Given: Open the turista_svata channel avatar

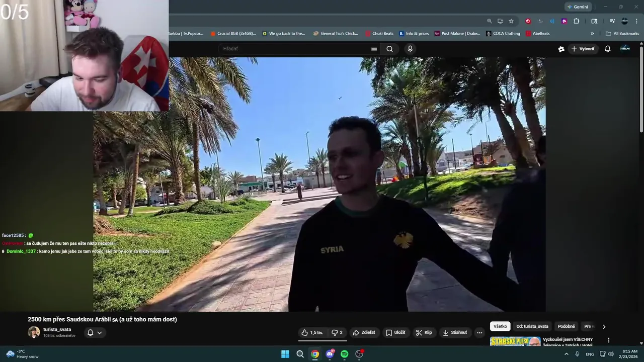Looking at the screenshot, I should [x=34, y=332].
